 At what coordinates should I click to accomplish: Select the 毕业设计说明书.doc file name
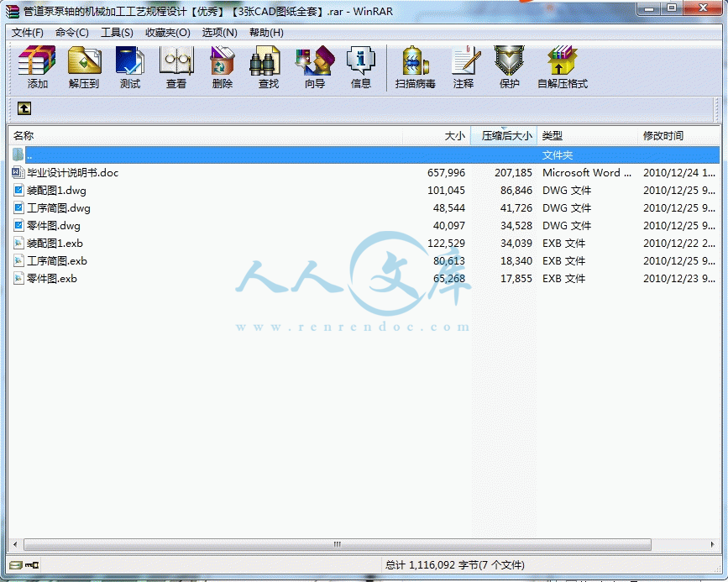(x=73, y=173)
